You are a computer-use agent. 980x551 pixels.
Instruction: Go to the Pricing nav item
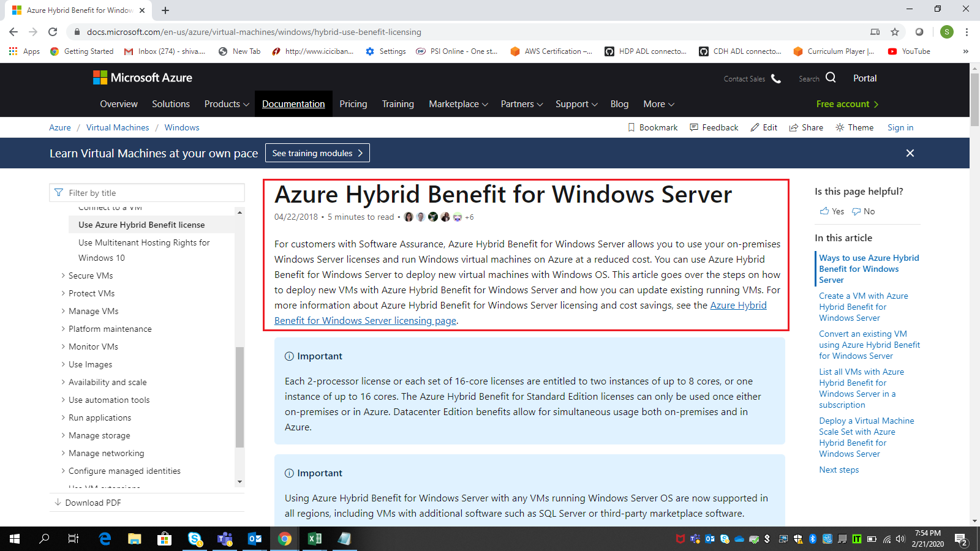coord(353,104)
